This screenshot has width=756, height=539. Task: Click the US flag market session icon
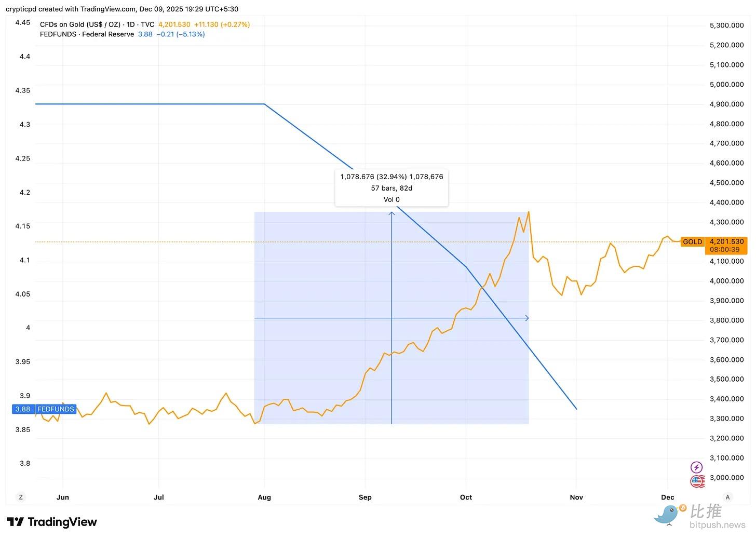tap(697, 481)
